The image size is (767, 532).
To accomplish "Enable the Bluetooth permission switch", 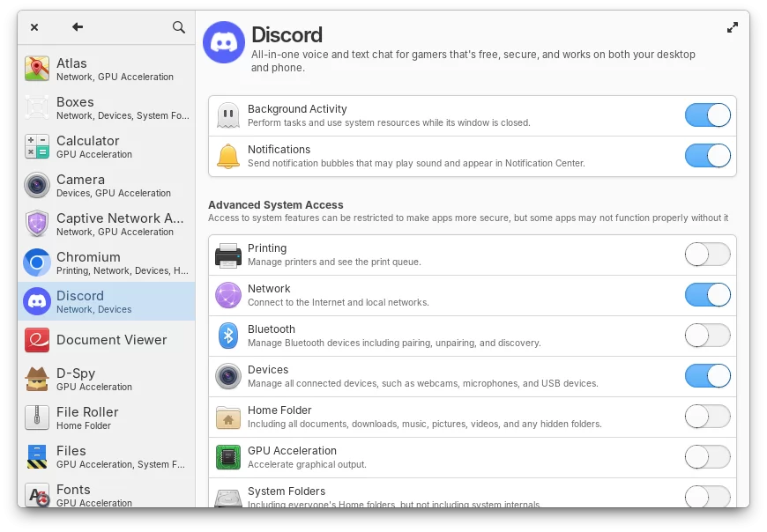I will coord(707,336).
